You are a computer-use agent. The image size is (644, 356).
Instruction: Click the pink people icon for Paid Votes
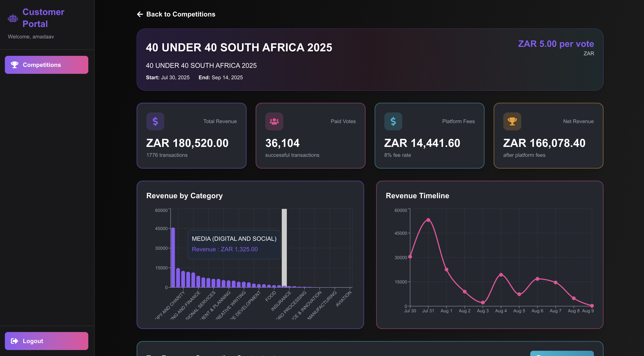pos(274,121)
